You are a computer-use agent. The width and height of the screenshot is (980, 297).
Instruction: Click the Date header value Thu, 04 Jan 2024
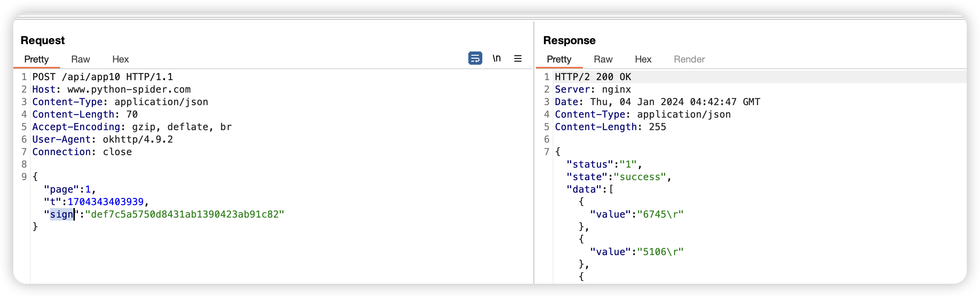click(675, 102)
